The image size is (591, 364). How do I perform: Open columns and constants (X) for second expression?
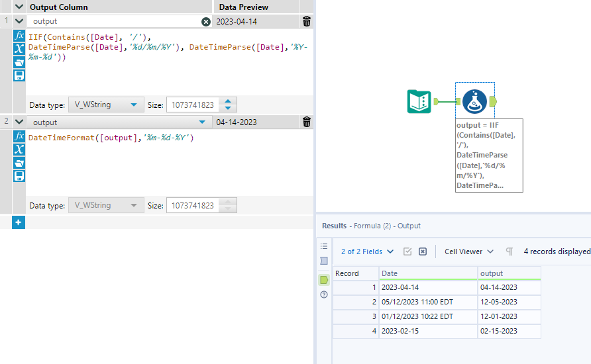pos(19,150)
